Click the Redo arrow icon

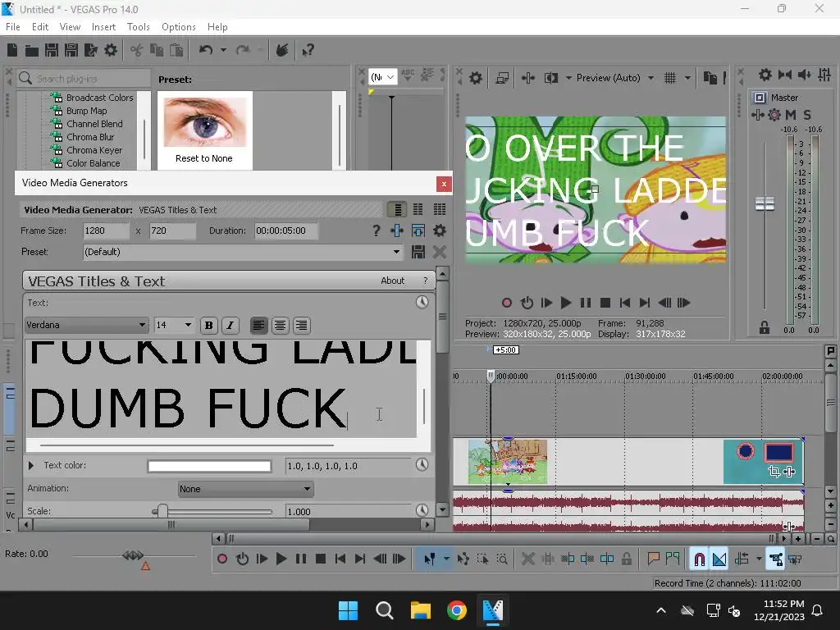click(243, 50)
